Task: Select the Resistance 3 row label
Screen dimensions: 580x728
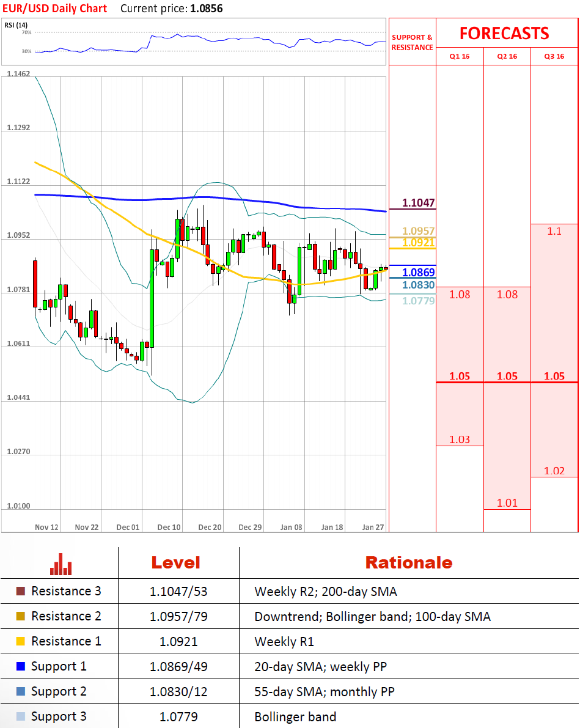Action: [66, 591]
